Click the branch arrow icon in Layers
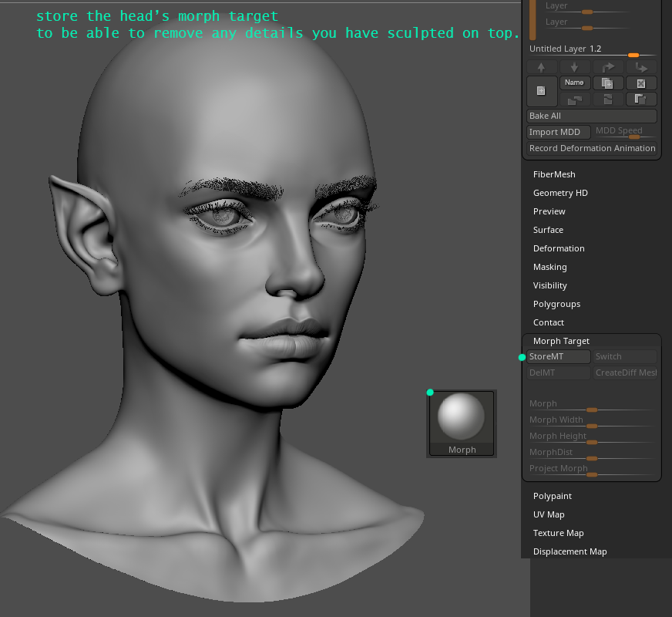The width and height of the screenshot is (672, 617). coord(642,66)
